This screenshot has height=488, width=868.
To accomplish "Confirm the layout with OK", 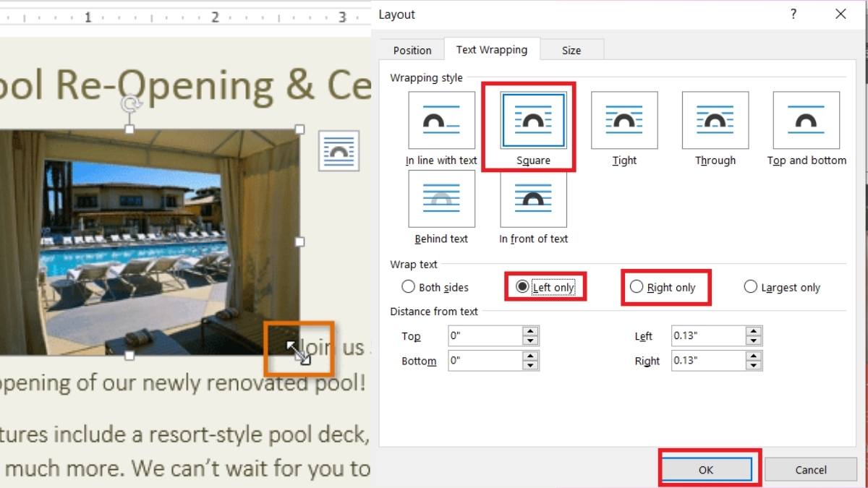I will point(706,470).
